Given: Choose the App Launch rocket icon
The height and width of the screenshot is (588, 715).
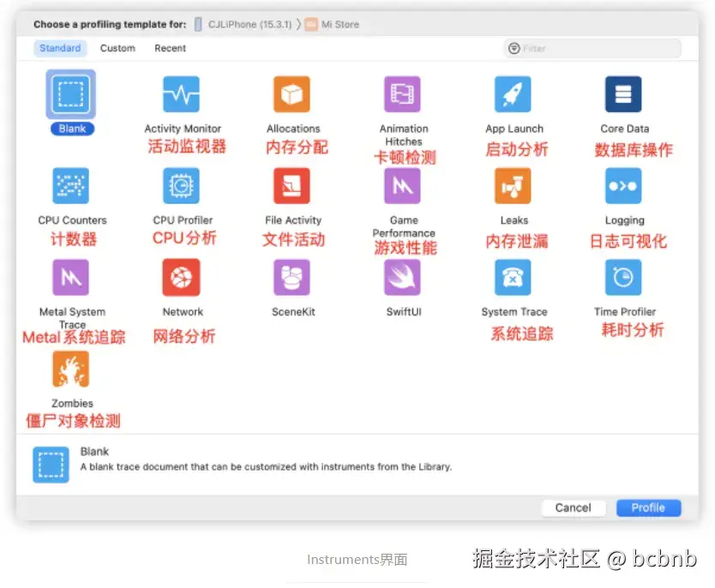Looking at the screenshot, I should [513, 94].
